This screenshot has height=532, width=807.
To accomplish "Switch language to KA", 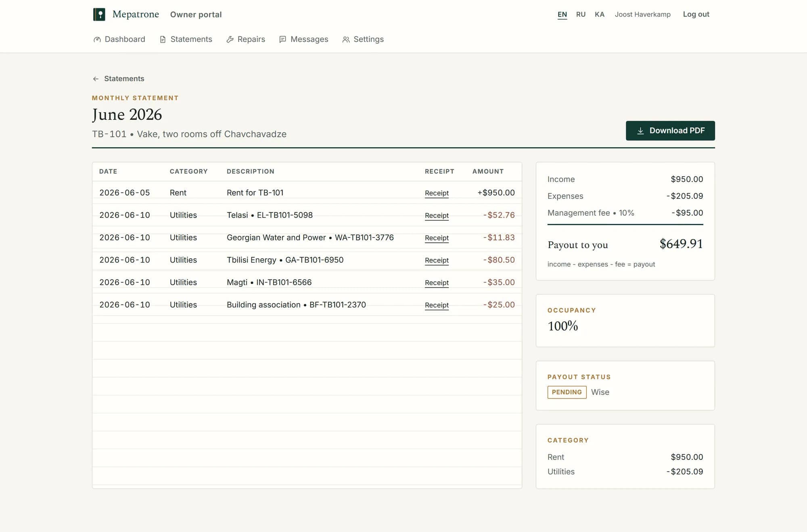I will pos(600,15).
